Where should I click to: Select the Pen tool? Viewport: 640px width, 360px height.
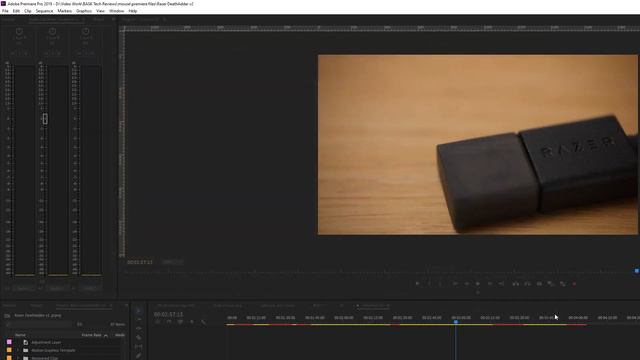[x=139, y=356]
